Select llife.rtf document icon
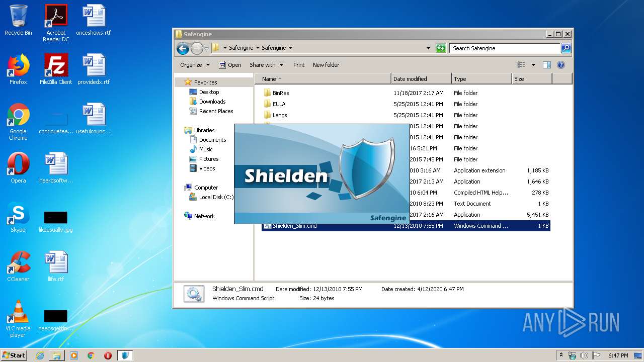The image size is (644, 362). 56,266
